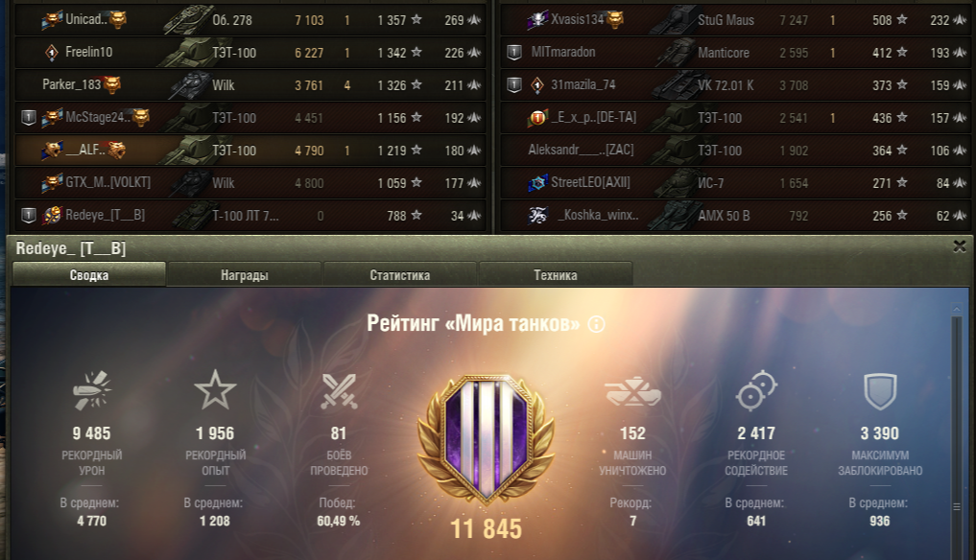
Task: Click the rating info icon beside «Мира танков»
Action: tap(596, 324)
